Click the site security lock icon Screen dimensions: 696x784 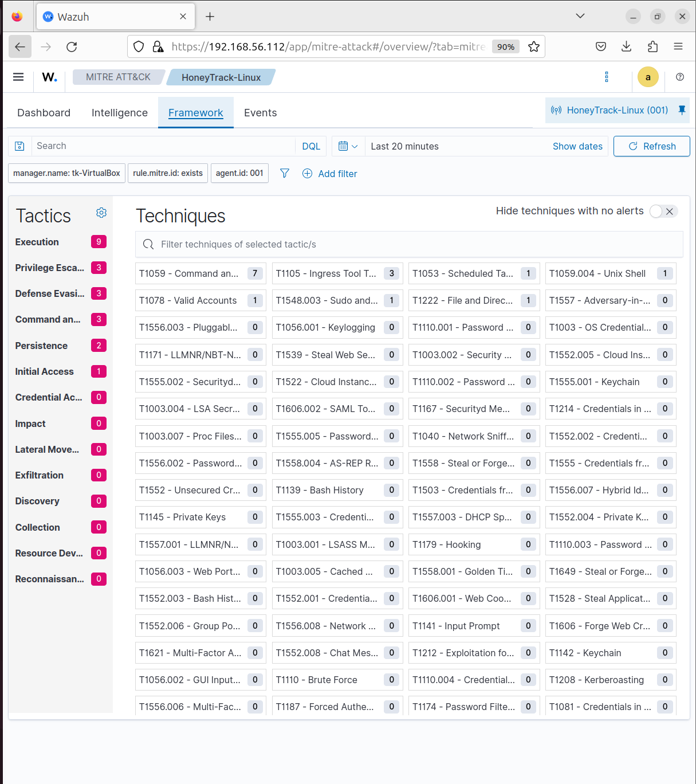(158, 46)
